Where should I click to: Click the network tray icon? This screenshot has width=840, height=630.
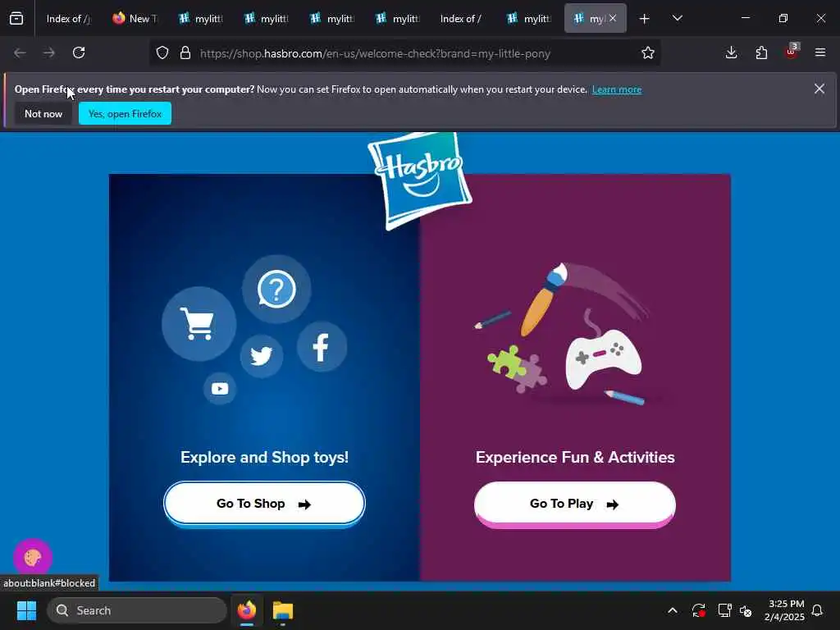coord(725,610)
